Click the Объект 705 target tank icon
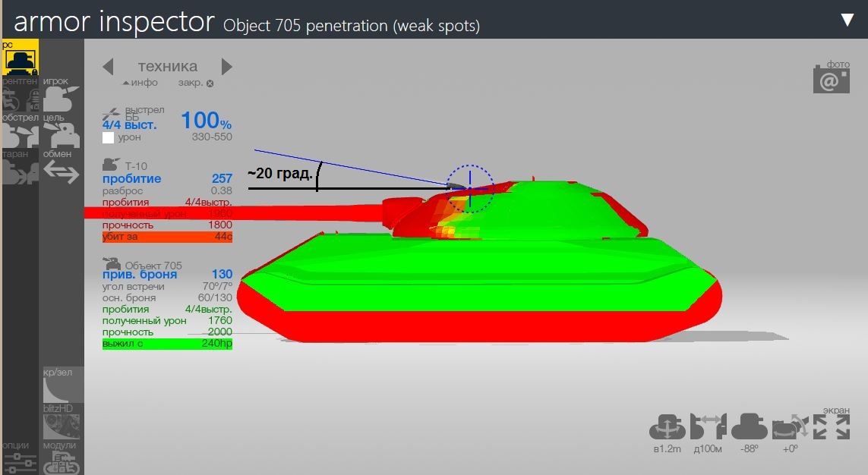This screenshot has height=475, width=868. click(x=112, y=263)
